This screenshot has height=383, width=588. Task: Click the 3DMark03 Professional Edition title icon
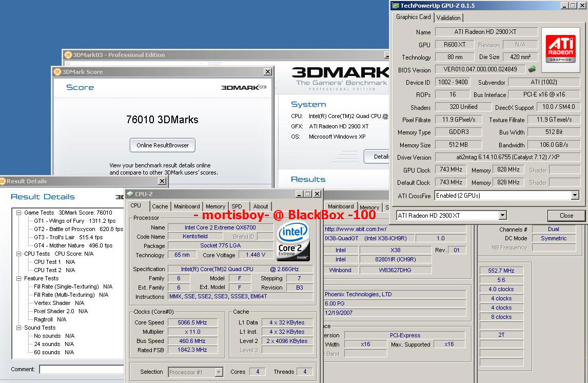click(x=68, y=55)
